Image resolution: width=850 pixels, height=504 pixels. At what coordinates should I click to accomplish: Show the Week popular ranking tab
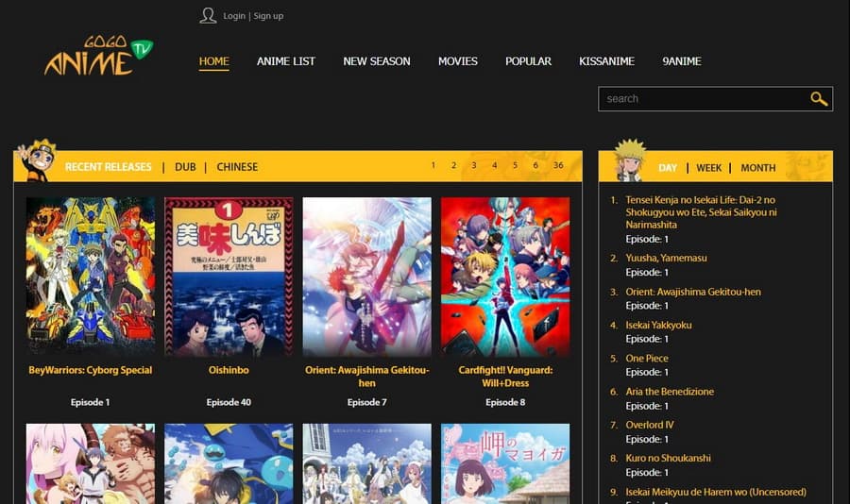[708, 168]
